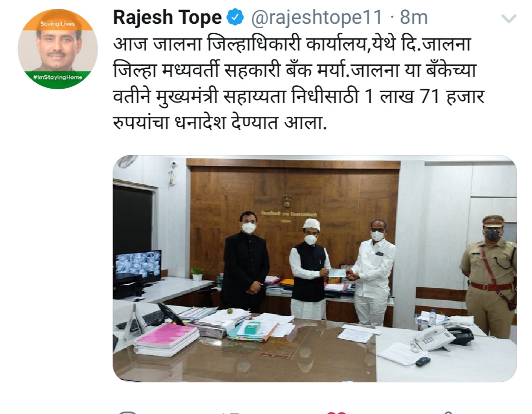Visit the @rajeshtope11 handle link
Image resolution: width=532 pixels, height=414 pixels.
coord(317,17)
